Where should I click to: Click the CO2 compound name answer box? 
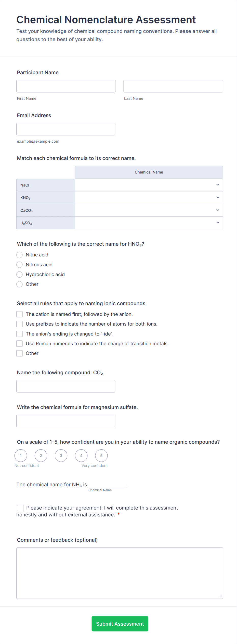click(x=66, y=386)
